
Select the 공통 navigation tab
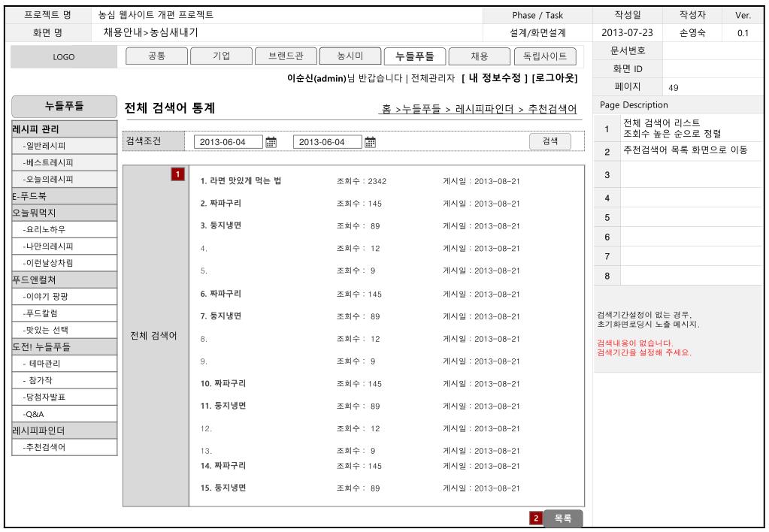156,56
